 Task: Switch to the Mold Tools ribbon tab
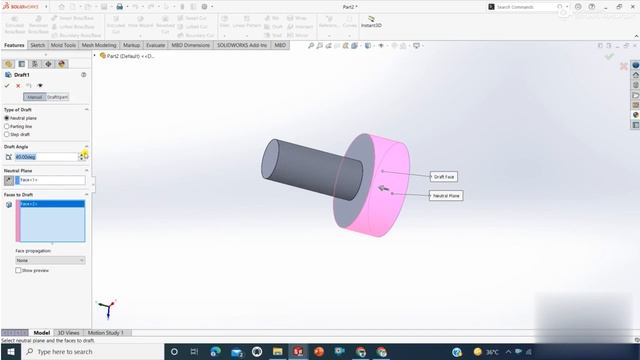[63, 45]
